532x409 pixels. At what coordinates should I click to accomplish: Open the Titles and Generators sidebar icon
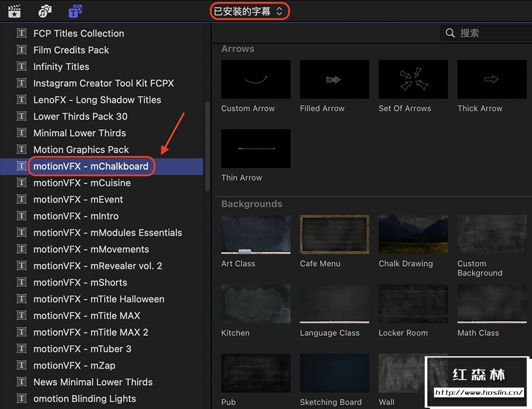[x=75, y=11]
